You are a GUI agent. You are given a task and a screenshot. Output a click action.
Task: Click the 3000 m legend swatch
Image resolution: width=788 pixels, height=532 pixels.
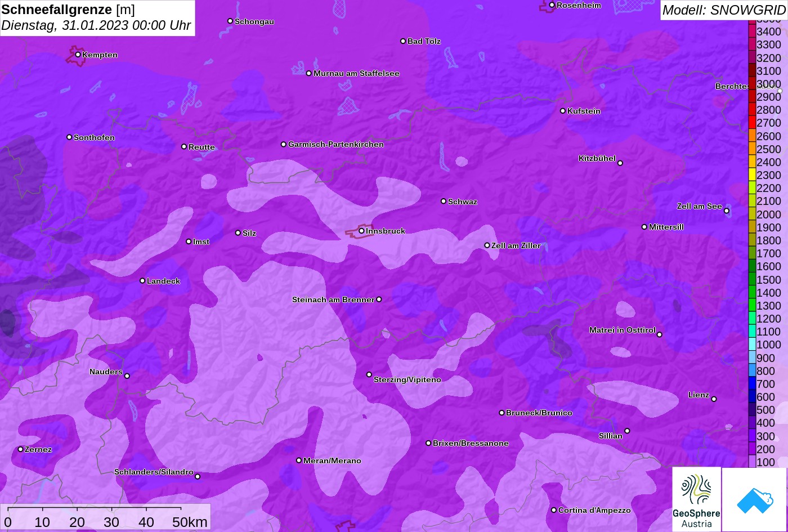pos(752,83)
